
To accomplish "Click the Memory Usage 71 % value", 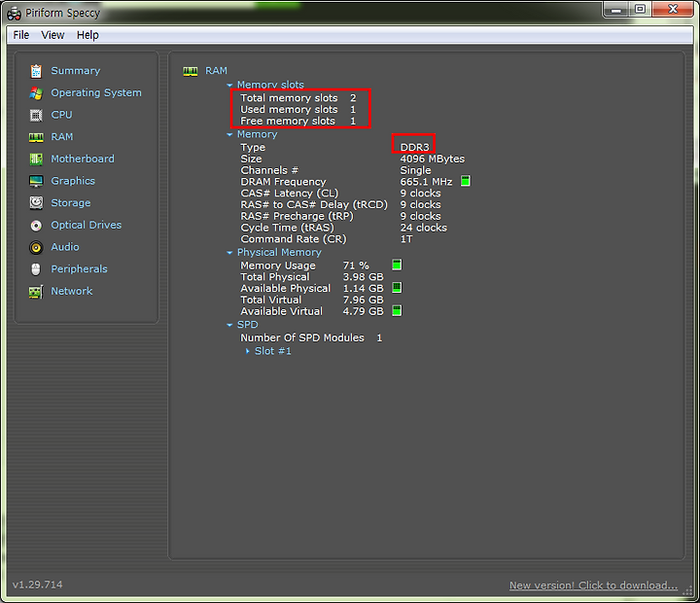I will point(356,266).
